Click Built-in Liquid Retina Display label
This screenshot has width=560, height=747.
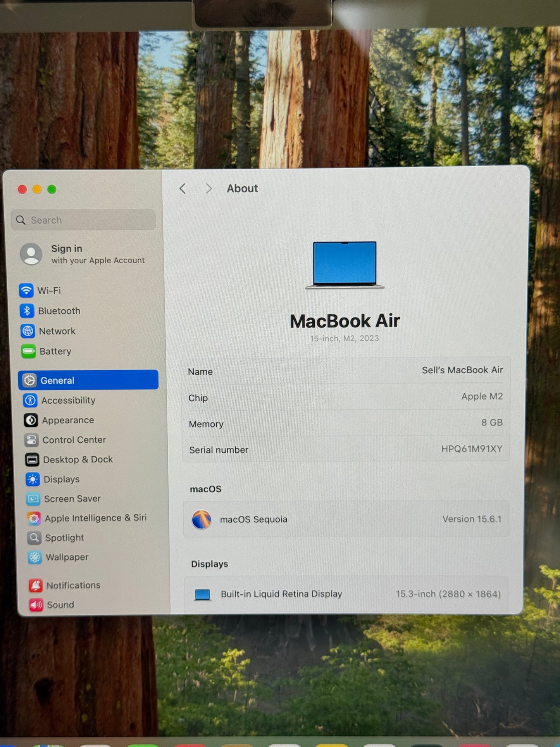click(x=281, y=594)
